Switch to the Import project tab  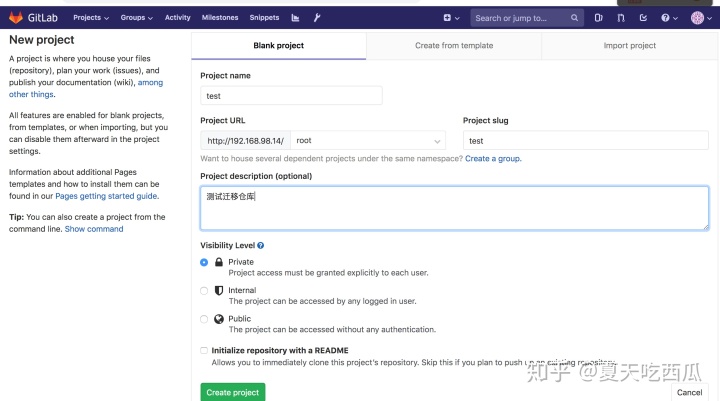point(630,45)
